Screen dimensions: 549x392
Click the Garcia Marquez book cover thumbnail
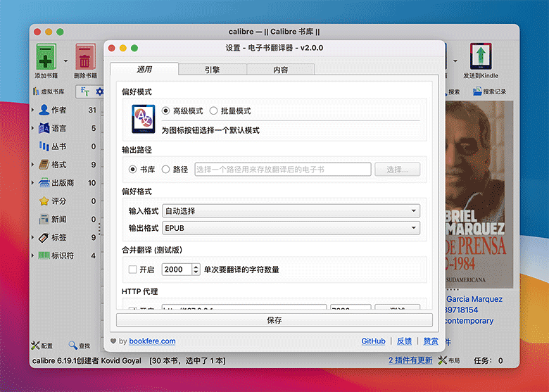(x=479, y=194)
